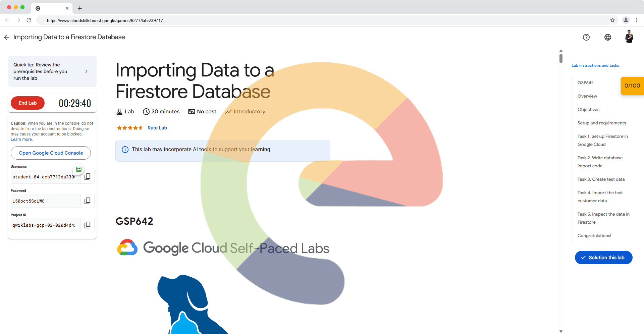Open the browser three-dot menu
The height and width of the screenshot is (334, 644).
click(x=636, y=20)
